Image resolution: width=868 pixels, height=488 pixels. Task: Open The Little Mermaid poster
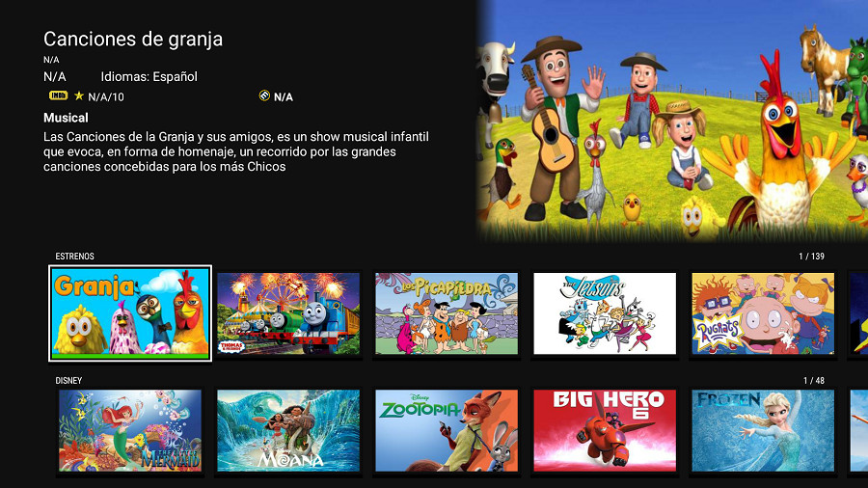point(130,430)
